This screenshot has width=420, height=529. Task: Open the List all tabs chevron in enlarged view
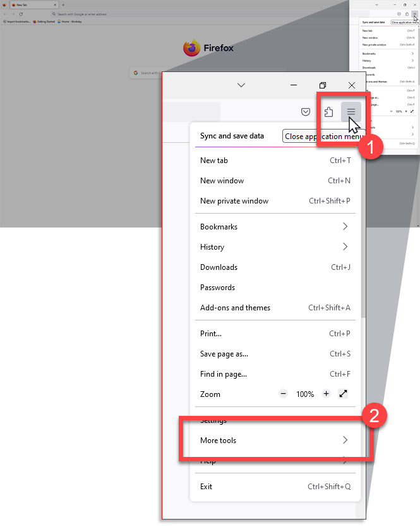coord(241,85)
